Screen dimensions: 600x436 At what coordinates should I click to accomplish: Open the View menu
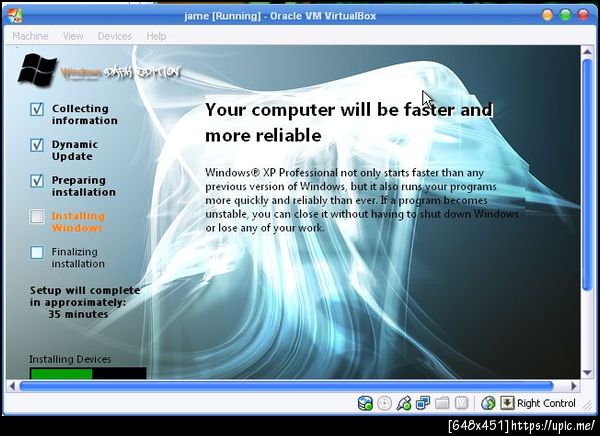(73, 36)
